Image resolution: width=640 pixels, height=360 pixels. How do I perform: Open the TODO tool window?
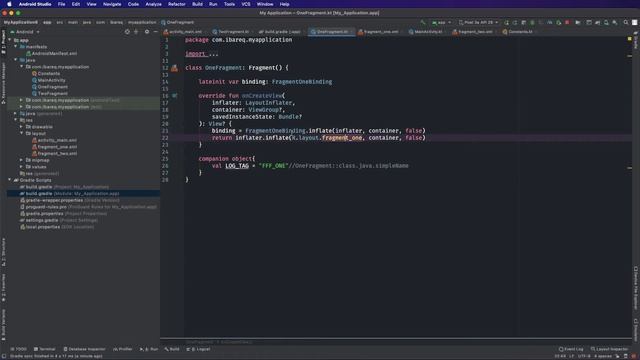pos(19,349)
